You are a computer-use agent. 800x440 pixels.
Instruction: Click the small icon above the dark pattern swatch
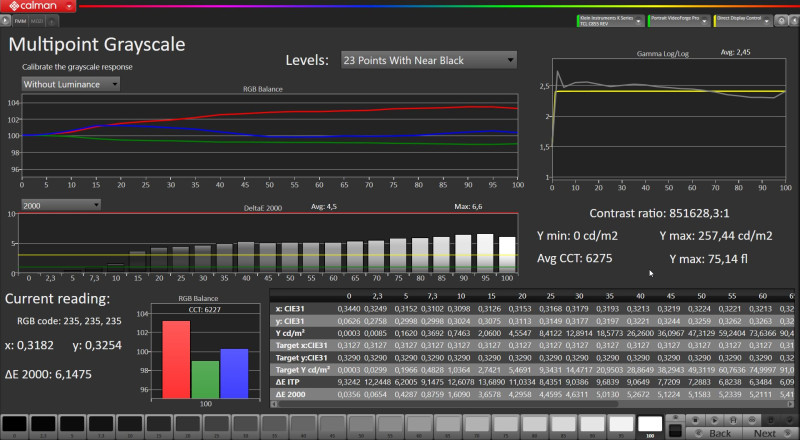click(675, 417)
